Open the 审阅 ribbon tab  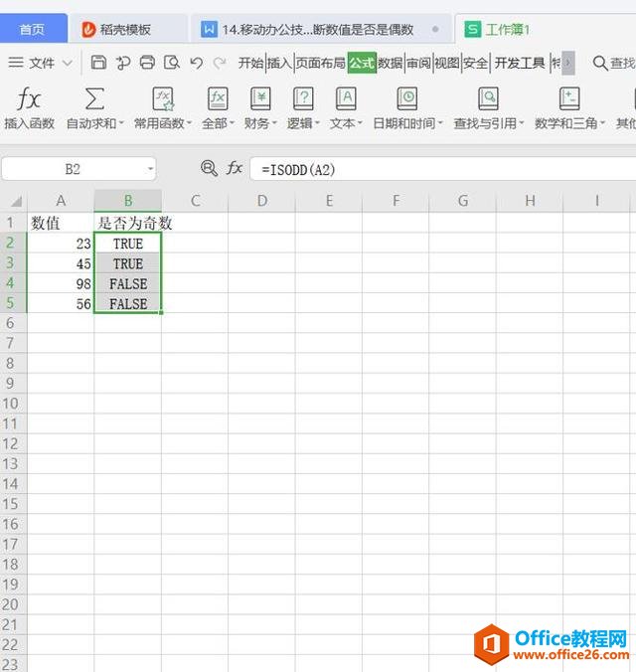418,63
